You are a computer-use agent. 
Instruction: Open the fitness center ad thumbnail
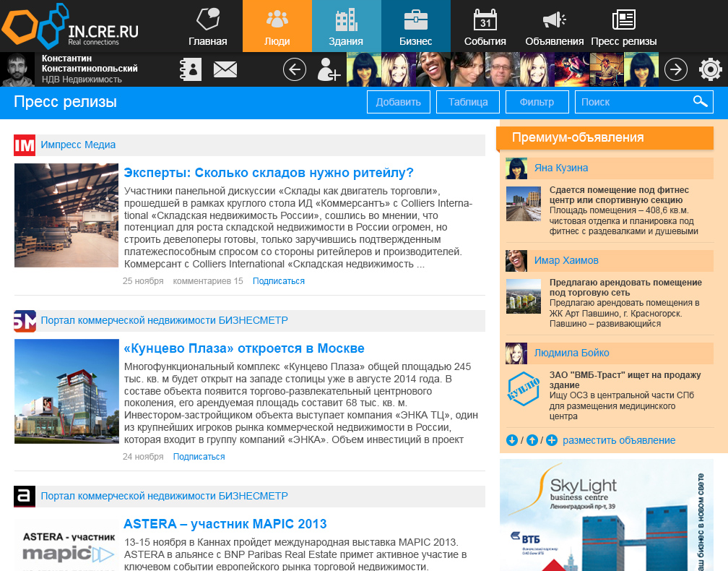click(523, 204)
